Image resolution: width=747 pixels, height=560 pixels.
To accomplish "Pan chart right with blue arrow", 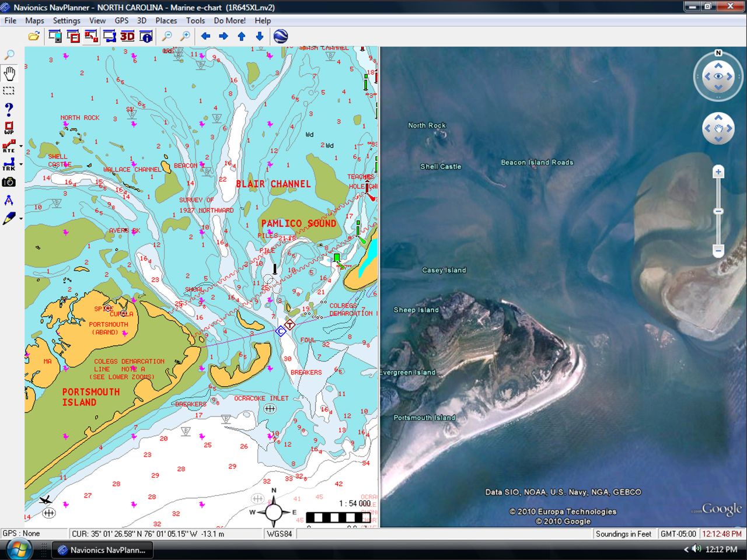I will [224, 36].
